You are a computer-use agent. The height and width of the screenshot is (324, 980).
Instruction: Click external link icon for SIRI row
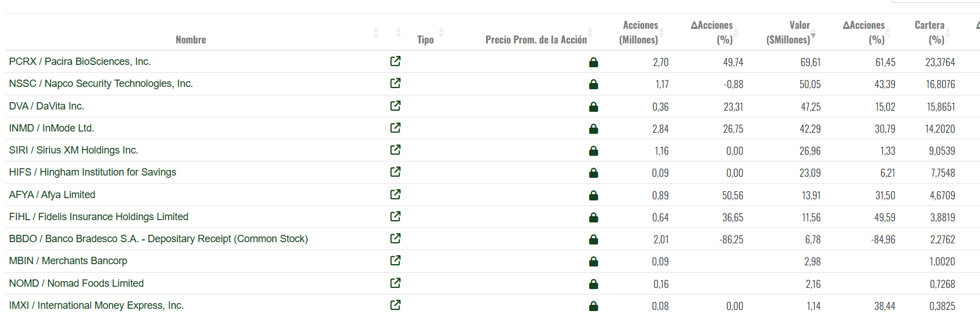click(x=395, y=150)
